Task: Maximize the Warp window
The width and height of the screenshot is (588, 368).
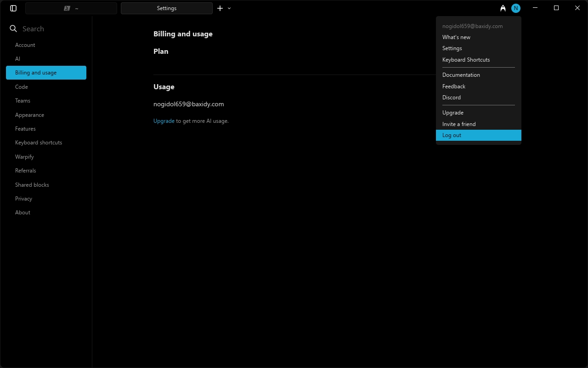Action: [556, 8]
